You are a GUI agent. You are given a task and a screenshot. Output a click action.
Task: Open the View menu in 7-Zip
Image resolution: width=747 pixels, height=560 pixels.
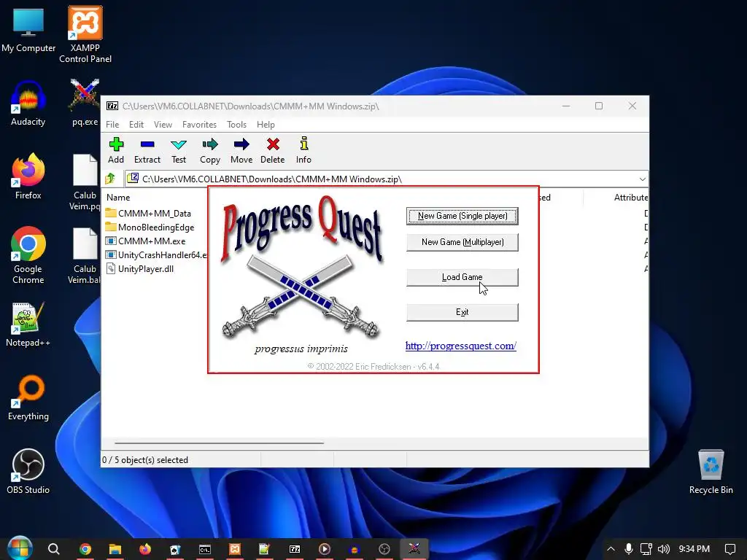click(163, 124)
